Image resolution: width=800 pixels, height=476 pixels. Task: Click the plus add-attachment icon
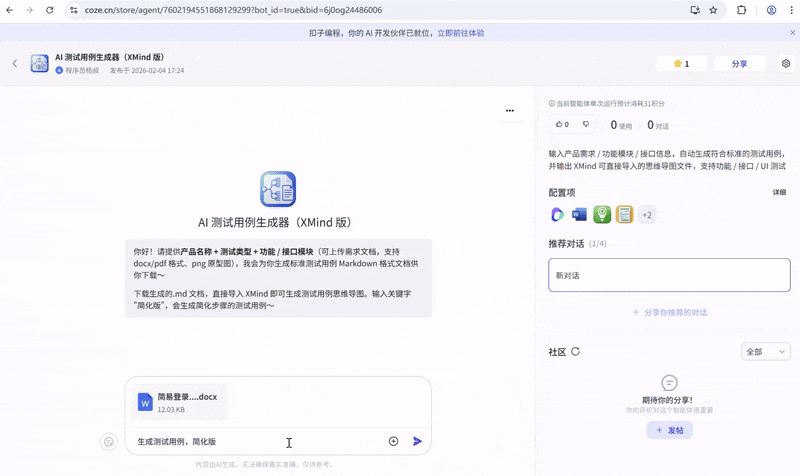[x=393, y=441]
